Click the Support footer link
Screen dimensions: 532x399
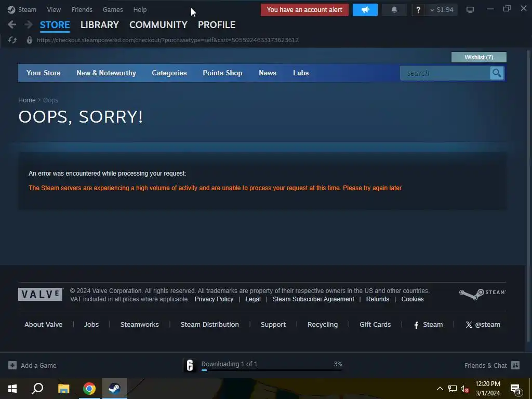click(x=273, y=324)
